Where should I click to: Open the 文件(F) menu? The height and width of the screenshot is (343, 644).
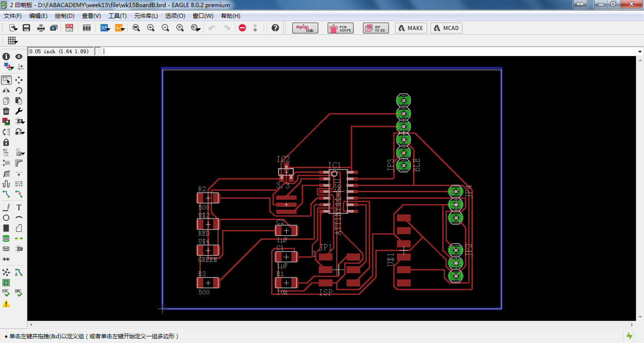(x=13, y=16)
